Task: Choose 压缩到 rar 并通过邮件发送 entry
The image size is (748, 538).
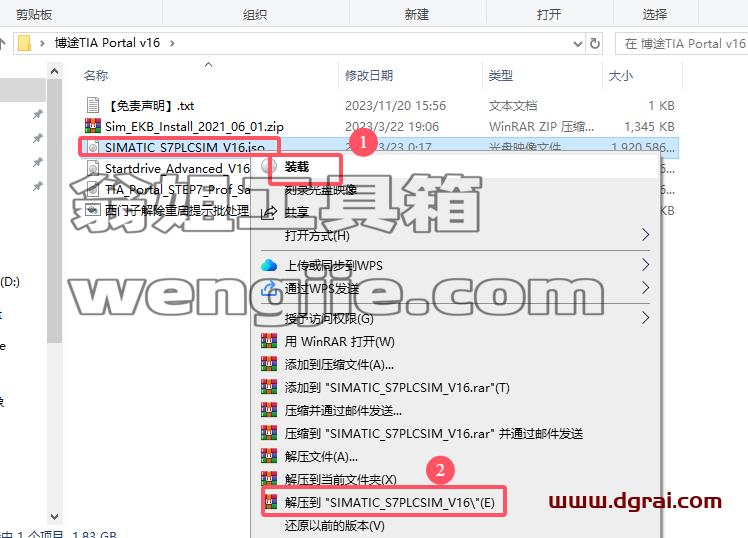Action: (456, 433)
